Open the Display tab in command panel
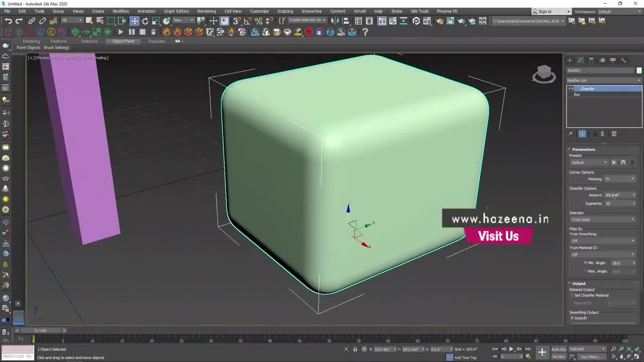Viewport: 644px width, 362px height. pos(613,60)
